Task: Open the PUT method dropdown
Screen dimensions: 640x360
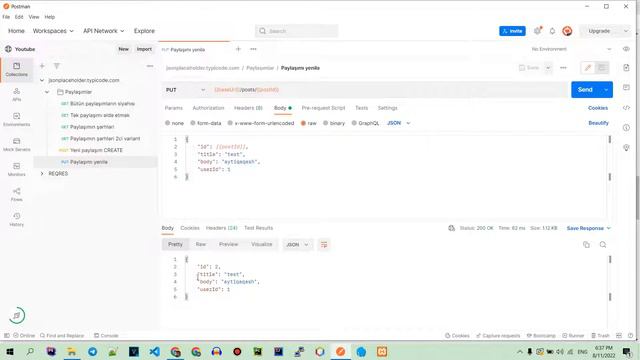Action: pos(186,90)
